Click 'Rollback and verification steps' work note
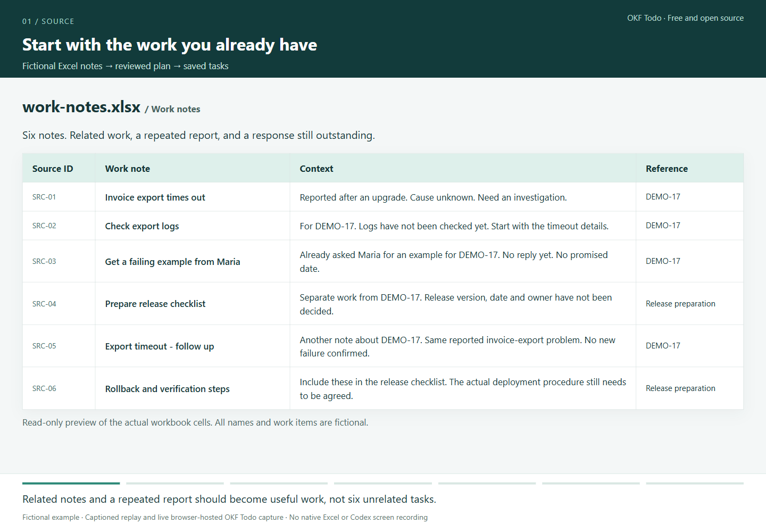 (x=168, y=389)
